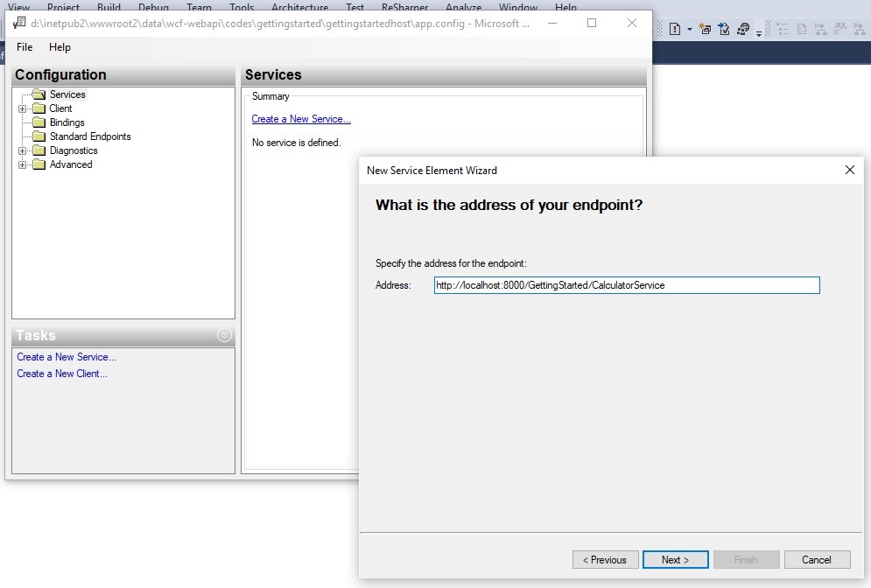
Task: Expand the Diagnostics tree node
Action: pos(22,150)
